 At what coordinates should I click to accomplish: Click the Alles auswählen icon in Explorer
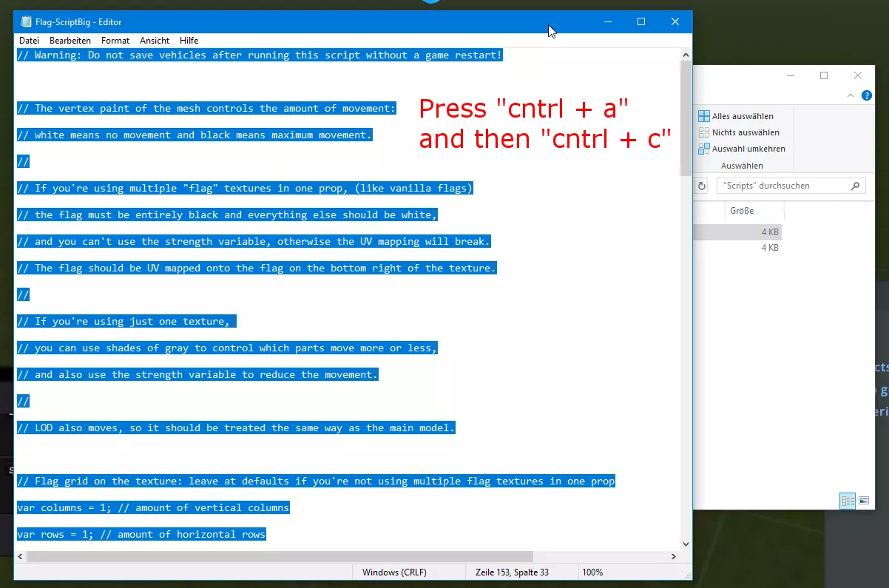click(703, 116)
